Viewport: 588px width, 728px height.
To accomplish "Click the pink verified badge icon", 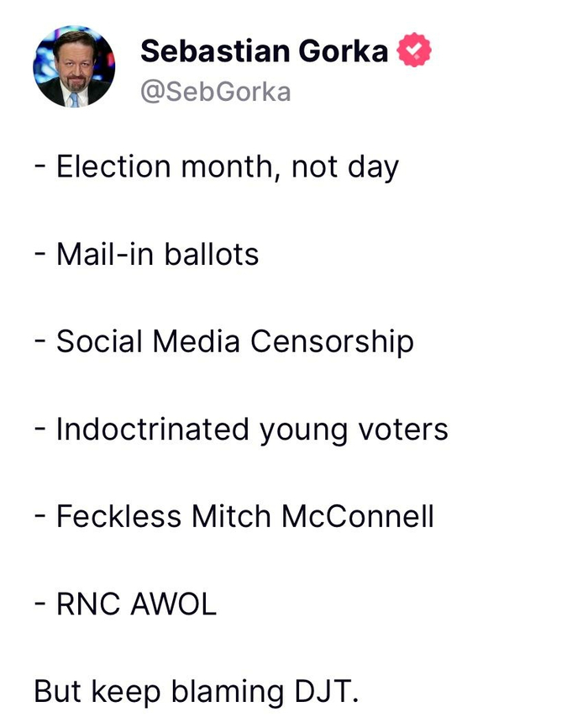I will point(413,51).
